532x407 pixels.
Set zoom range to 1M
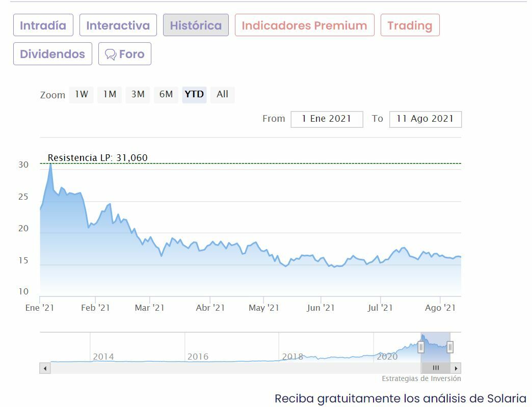click(x=110, y=94)
